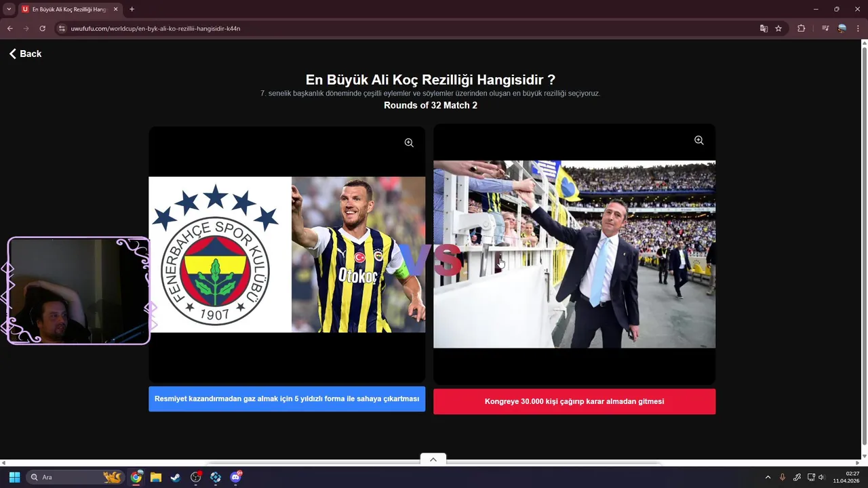868x488 pixels.
Task: Click the browser forward navigation arrow
Action: click(x=26, y=28)
